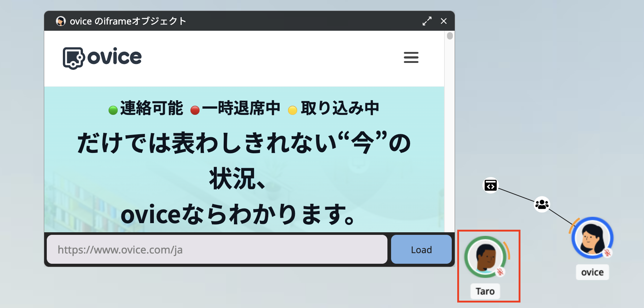Click the oviceならわかります。 headline text
Viewport: 644px width, 308px height.
(238, 214)
